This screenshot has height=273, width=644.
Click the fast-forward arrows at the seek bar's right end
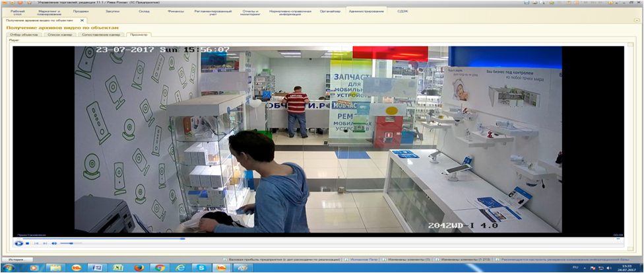618,239
